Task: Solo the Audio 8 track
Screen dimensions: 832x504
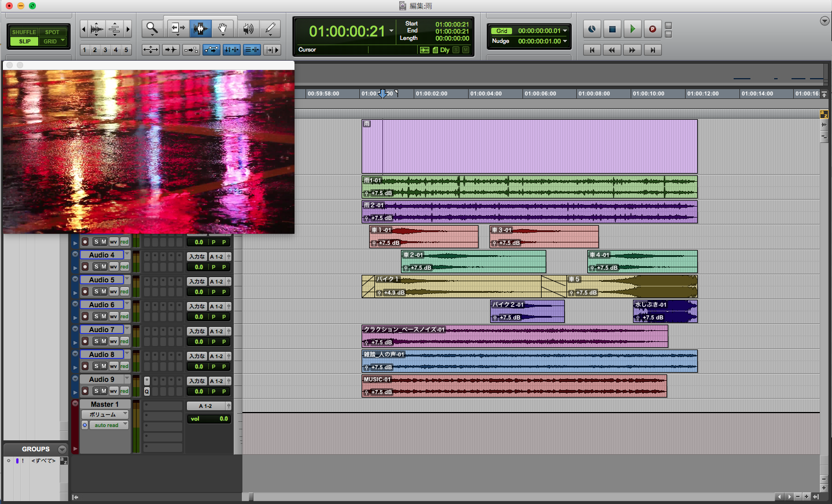Action: tap(97, 366)
